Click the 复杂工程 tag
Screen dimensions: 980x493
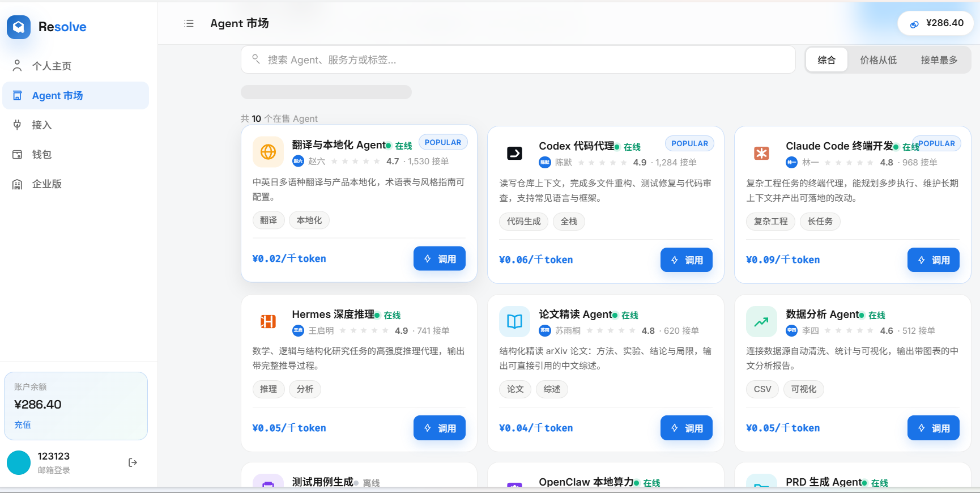click(771, 221)
